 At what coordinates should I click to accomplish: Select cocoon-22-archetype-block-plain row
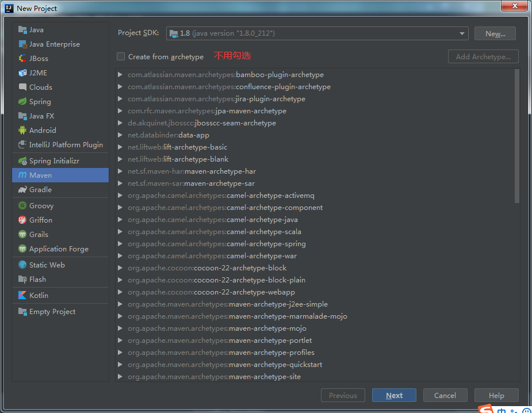pos(315,280)
